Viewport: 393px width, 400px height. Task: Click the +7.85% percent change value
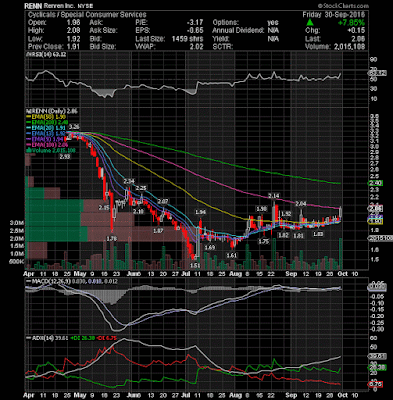pos(351,23)
